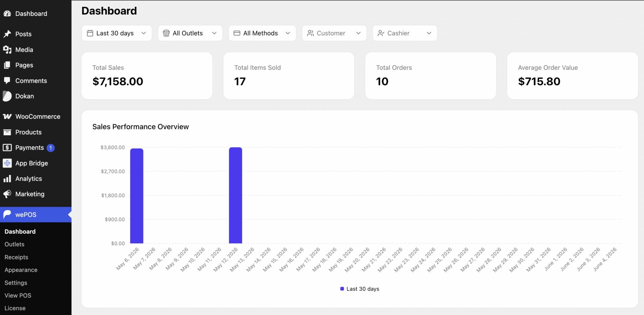Click the store icon in outlets filter
644x315 pixels.
[x=166, y=33]
